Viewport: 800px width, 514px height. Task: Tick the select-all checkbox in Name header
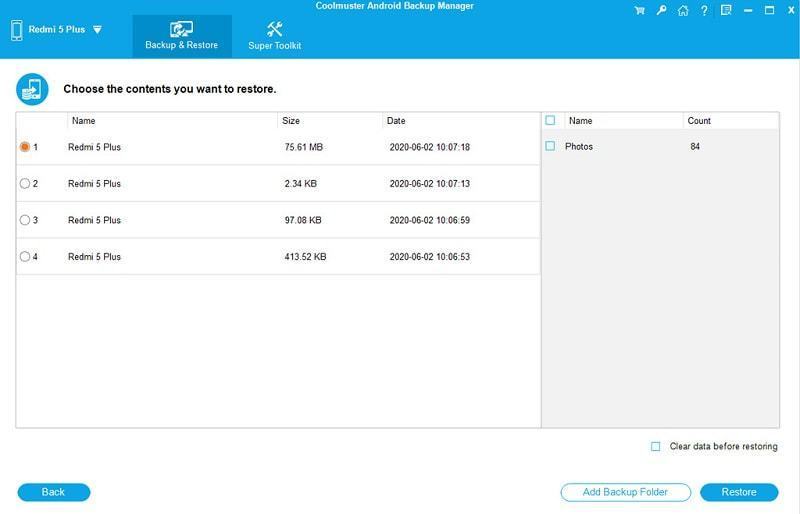[550, 121]
